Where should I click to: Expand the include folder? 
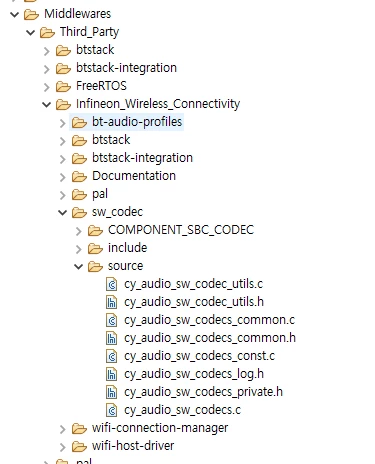[78, 249]
